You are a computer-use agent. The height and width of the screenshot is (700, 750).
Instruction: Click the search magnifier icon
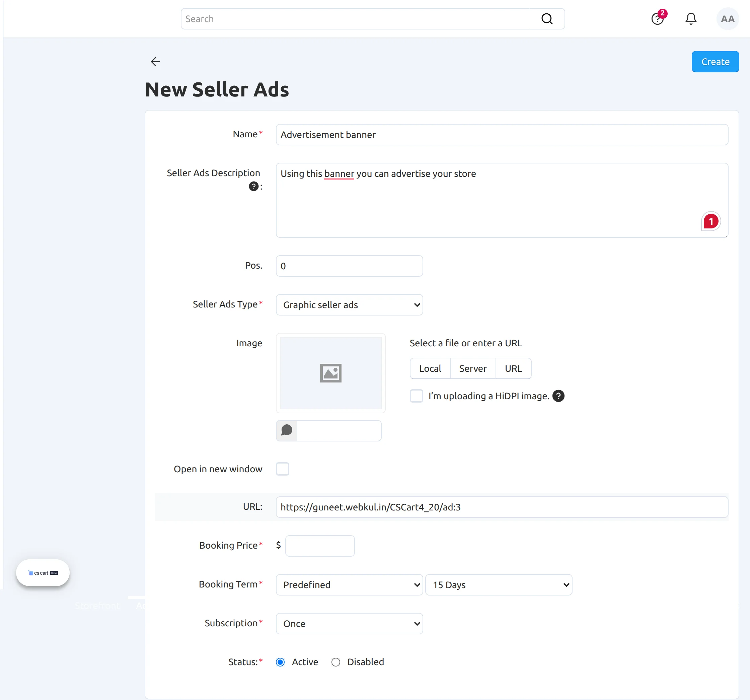click(547, 19)
